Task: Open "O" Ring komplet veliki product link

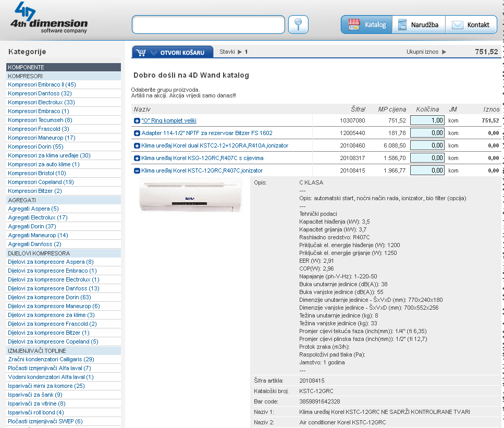Action: tap(169, 120)
